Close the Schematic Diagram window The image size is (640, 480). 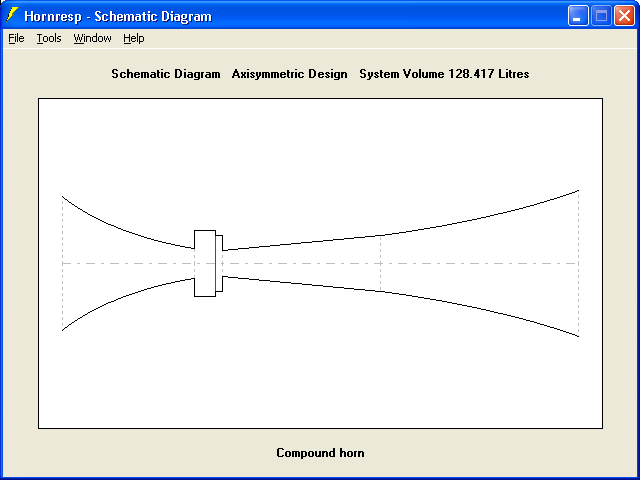[x=624, y=16]
